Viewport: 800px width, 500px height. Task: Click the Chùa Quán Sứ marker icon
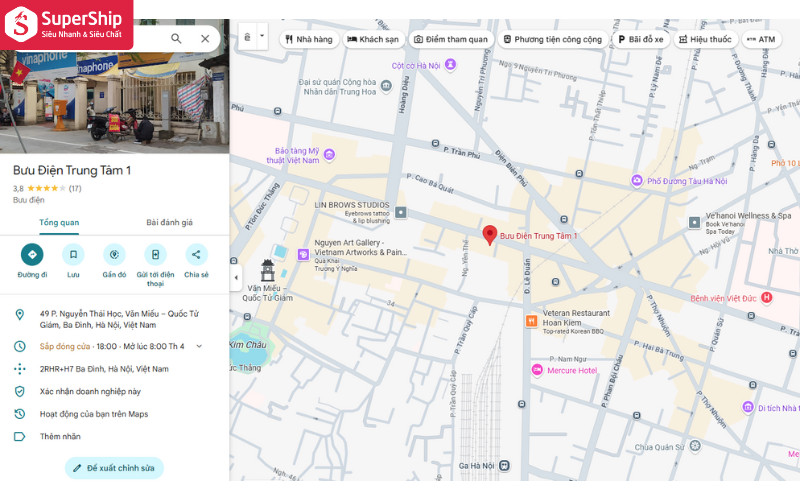[x=695, y=446]
